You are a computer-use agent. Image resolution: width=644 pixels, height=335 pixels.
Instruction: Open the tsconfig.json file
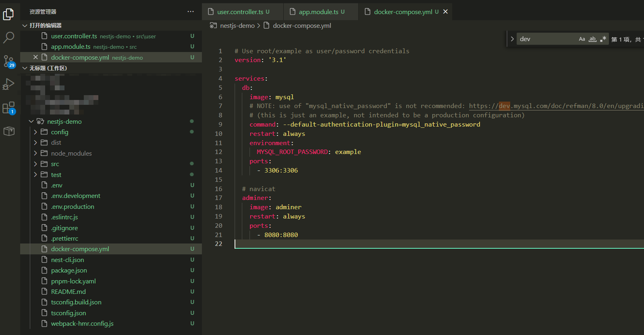click(x=111, y=313)
